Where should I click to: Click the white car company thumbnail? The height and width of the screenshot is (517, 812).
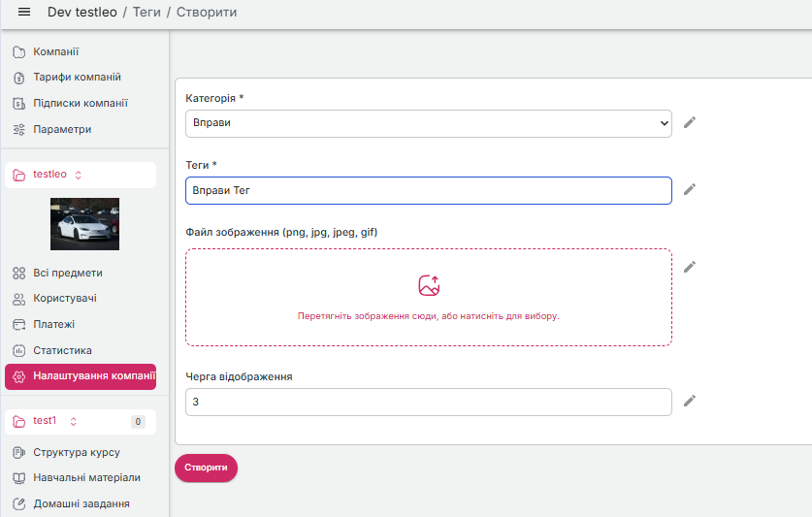(x=84, y=224)
